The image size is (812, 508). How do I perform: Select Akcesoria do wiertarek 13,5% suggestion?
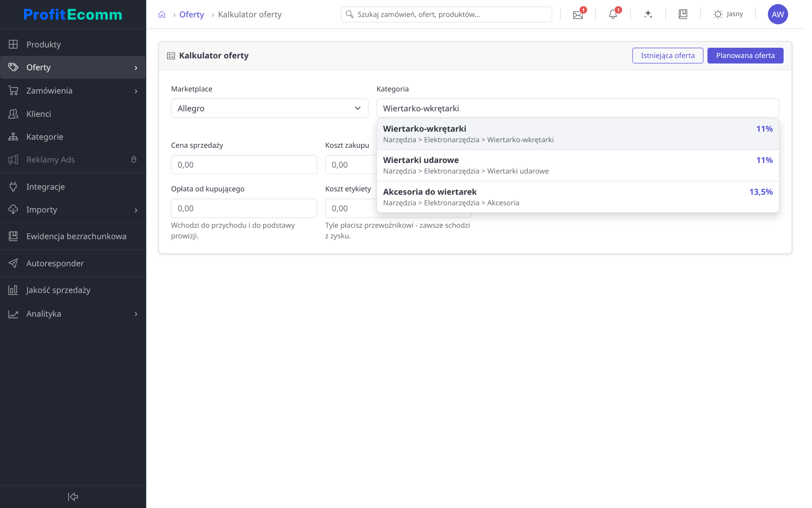click(x=578, y=197)
